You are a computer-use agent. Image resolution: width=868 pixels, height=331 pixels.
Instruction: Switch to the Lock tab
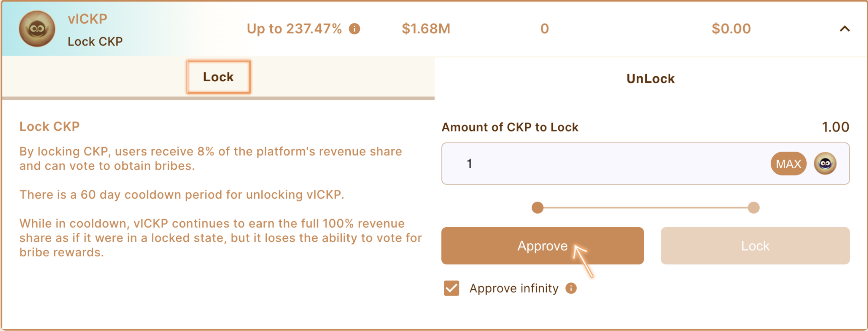point(219,77)
